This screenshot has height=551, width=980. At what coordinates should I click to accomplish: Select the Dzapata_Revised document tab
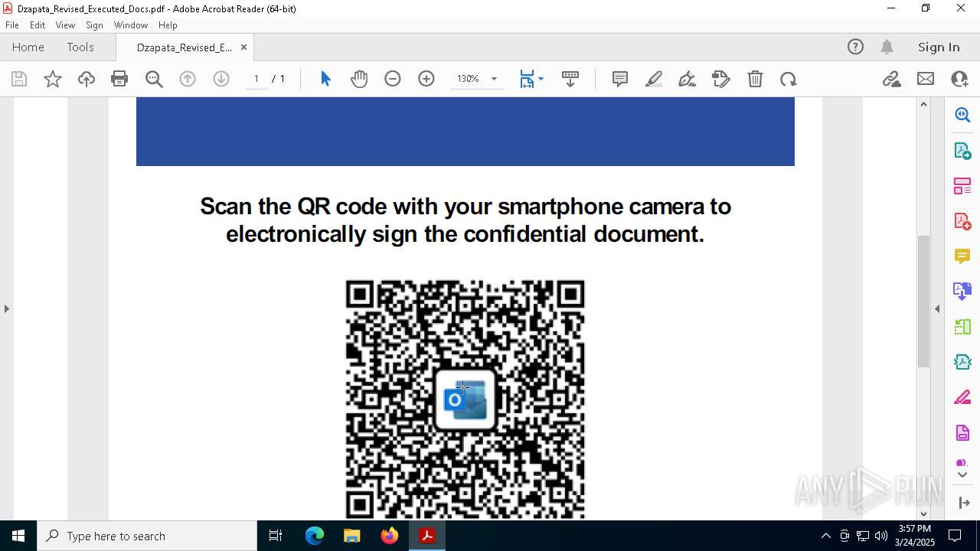[184, 47]
